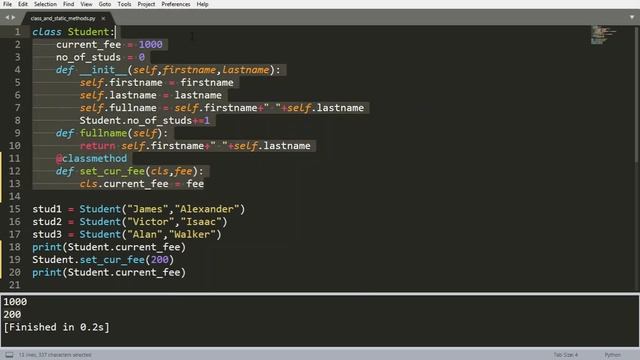
Task: Open the tab list dropdown arrow
Action: [x=632, y=18]
